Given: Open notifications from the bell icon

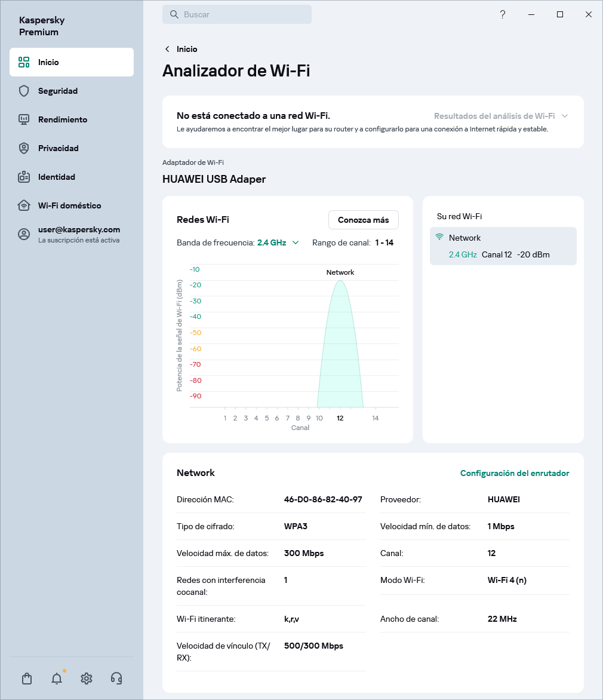Looking at the screenshot, I should 56,678.
